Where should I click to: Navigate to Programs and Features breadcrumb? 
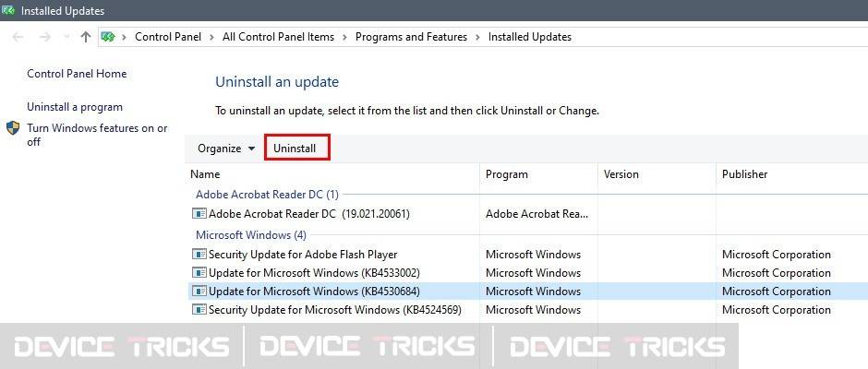pyautogui.click(x=411, y=37)
